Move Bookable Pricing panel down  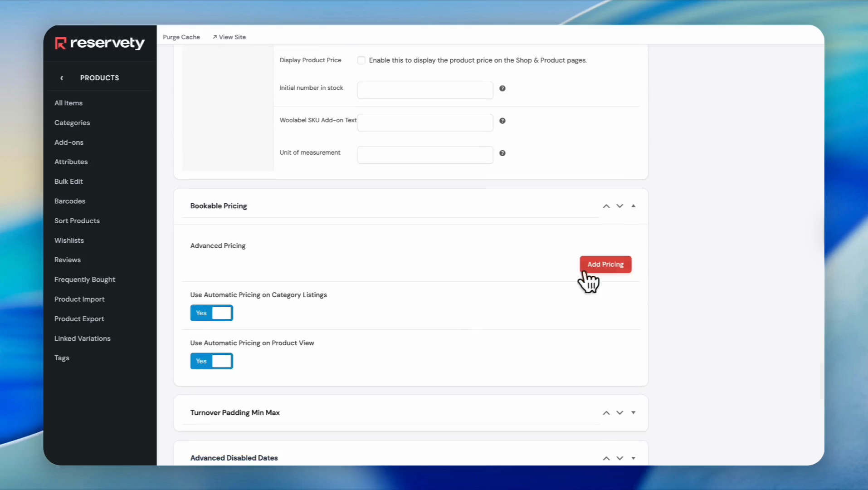coord(619,206)
